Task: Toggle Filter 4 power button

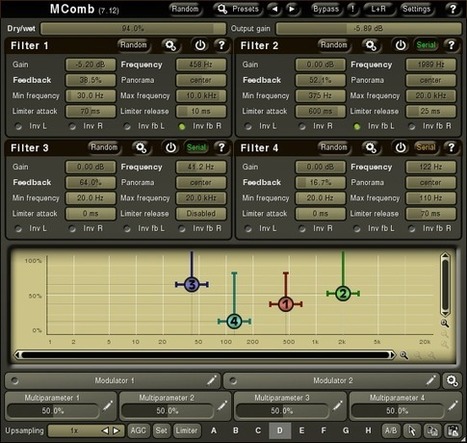Action: pos(400,147)
